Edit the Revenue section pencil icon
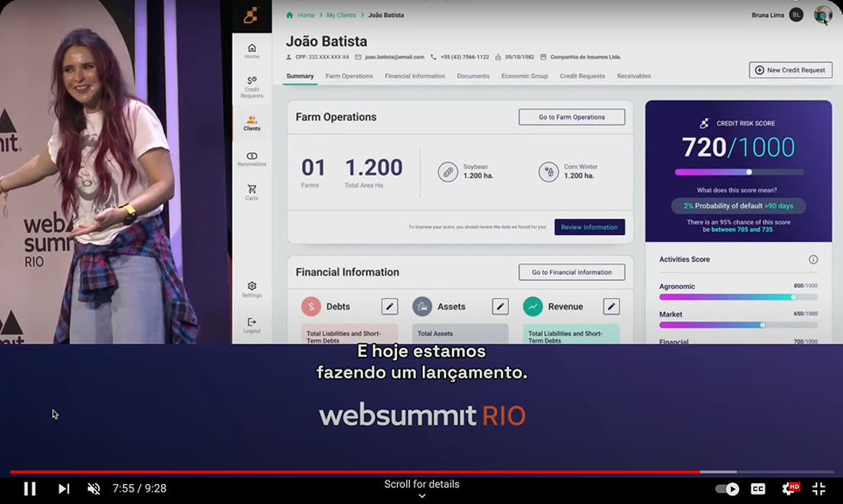843x504 pixels. coord(612,307)
